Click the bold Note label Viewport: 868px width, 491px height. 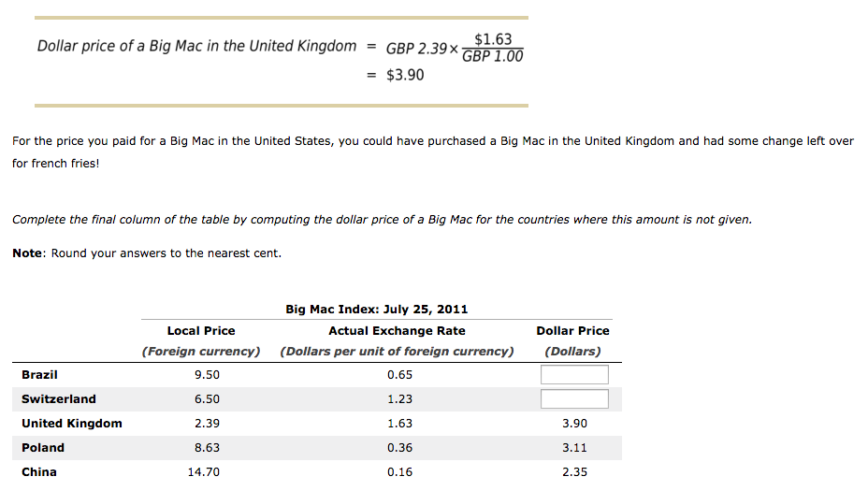point(27,253)
